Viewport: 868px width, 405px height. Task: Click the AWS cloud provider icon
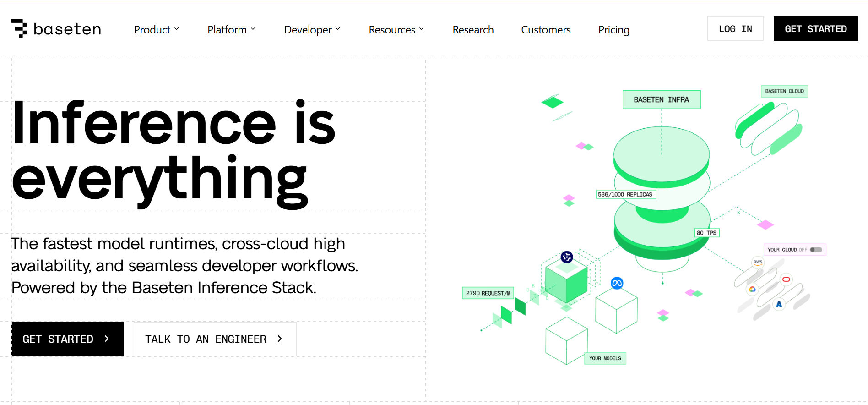point(758,263)
